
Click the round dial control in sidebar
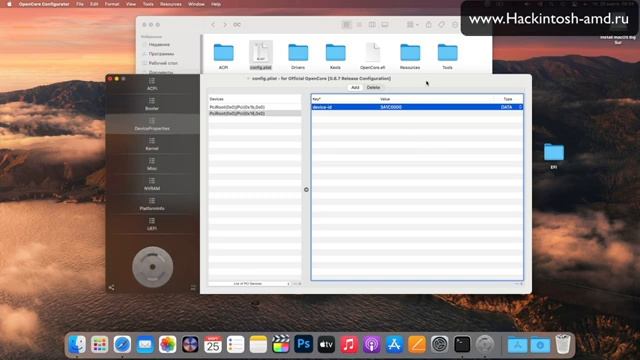point(153,267)
